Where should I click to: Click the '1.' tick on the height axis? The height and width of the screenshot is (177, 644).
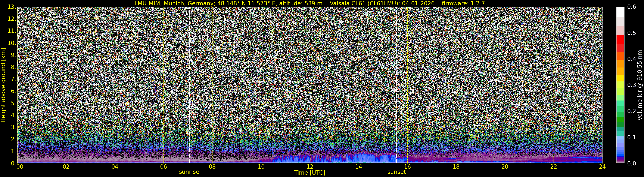(x=13, y=151)
